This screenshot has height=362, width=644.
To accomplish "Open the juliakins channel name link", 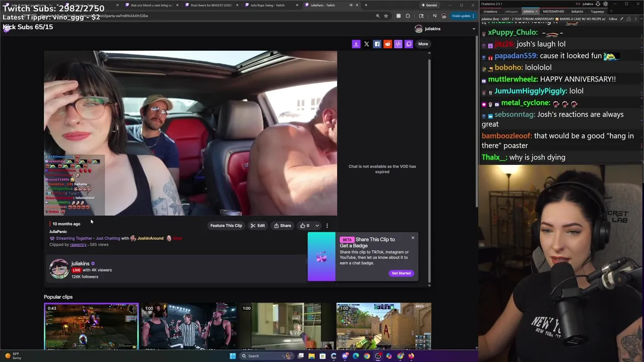I will (x=80, y=263).
